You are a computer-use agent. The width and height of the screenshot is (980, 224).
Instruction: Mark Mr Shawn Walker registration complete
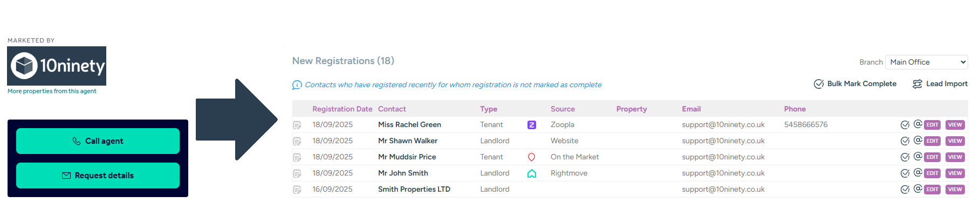904,141
